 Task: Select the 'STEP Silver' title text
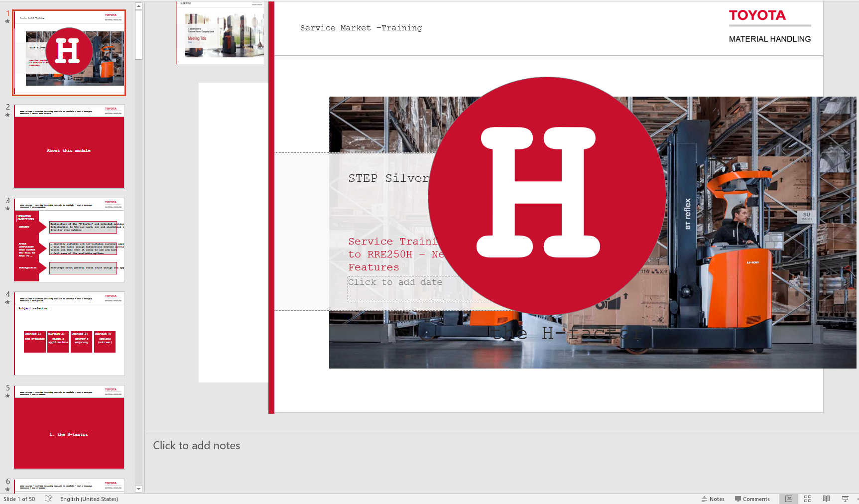[x=388, y=178]
